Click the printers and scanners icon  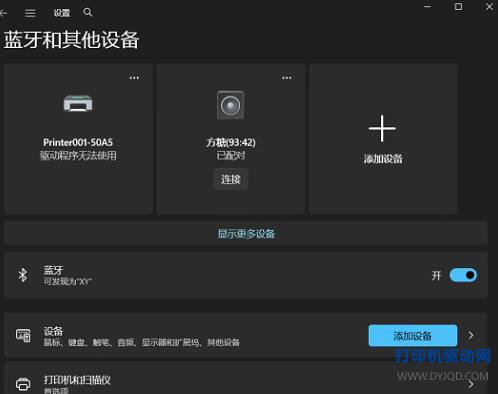[23, 384]
